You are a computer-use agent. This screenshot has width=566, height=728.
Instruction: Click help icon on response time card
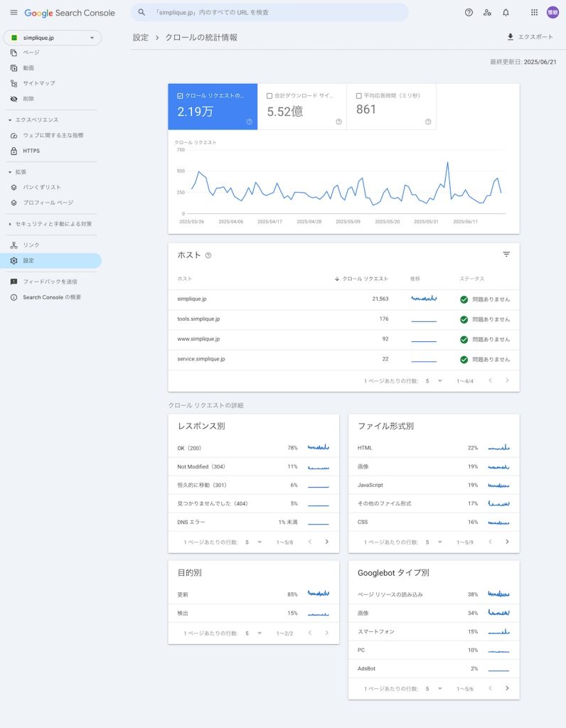tap(428, 122)
